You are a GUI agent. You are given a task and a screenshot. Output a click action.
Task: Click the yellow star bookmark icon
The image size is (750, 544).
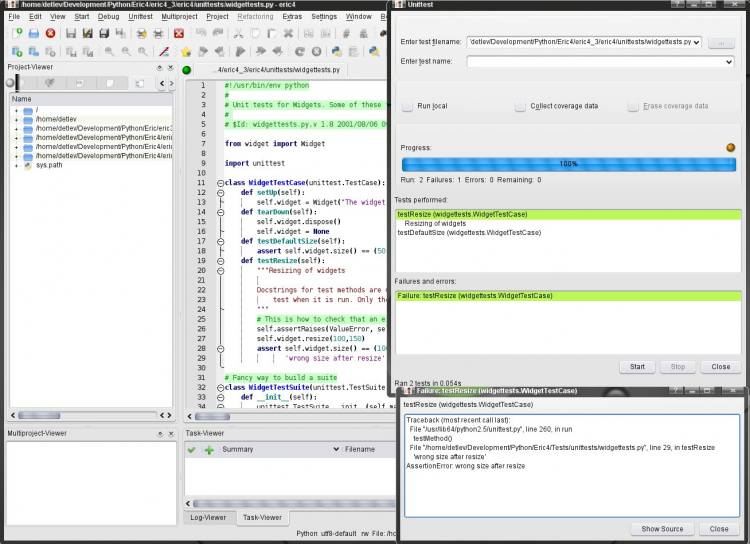[x=185, y=51]
